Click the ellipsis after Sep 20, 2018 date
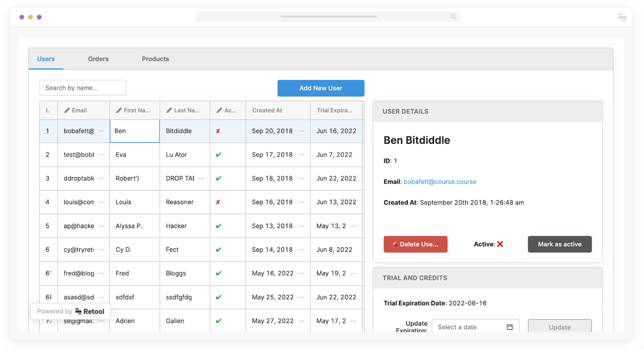This screenshot has width=644, height=350. tap(302, 131)
